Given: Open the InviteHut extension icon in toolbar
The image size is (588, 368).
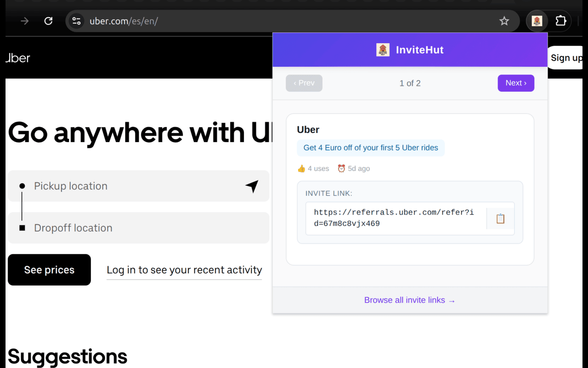Looking at the screenshot, I should [537, 21].
